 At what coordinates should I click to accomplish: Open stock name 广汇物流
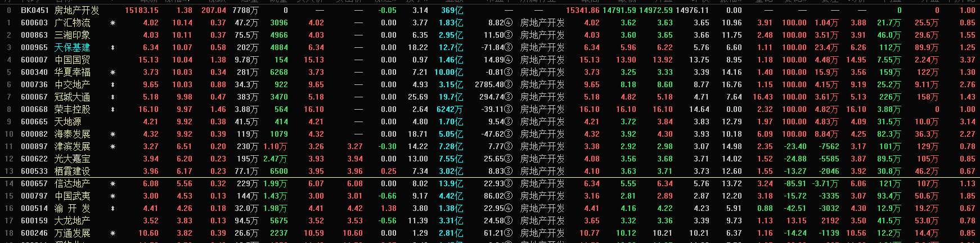tap(72, 23)
